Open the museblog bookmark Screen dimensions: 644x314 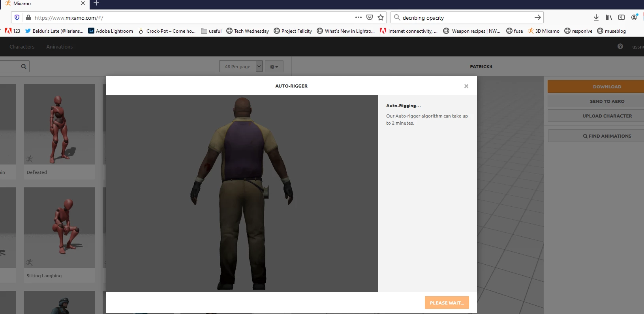611,31
